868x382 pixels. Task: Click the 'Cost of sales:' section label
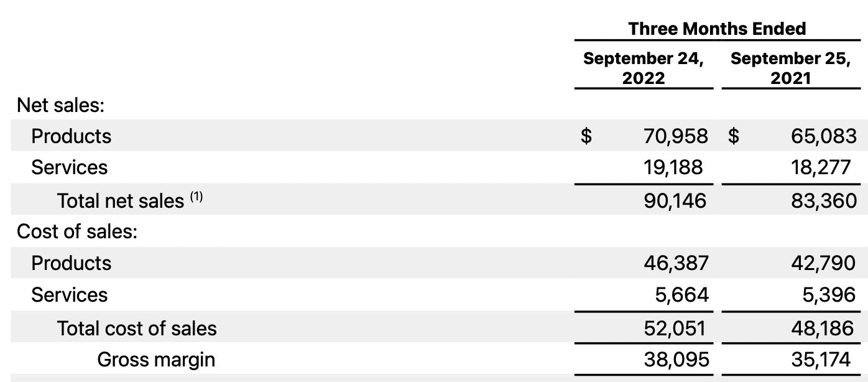pyautogui.click(x=76, y=232)
